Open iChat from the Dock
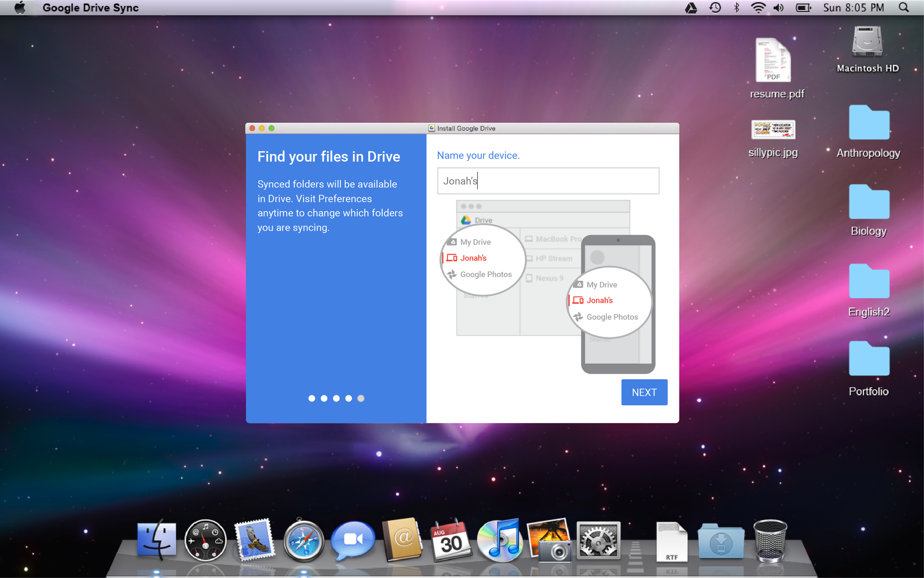 353,541
